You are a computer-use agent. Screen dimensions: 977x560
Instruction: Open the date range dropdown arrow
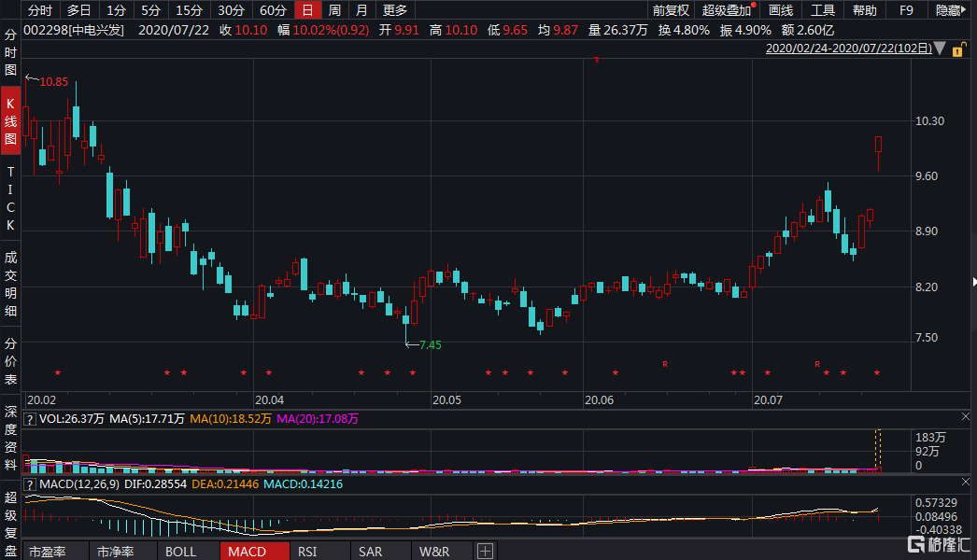pos(941,49)
